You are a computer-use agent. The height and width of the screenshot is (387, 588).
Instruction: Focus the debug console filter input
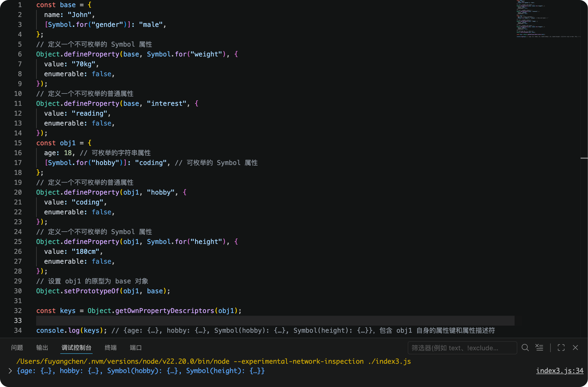click(x=462, y=348)
